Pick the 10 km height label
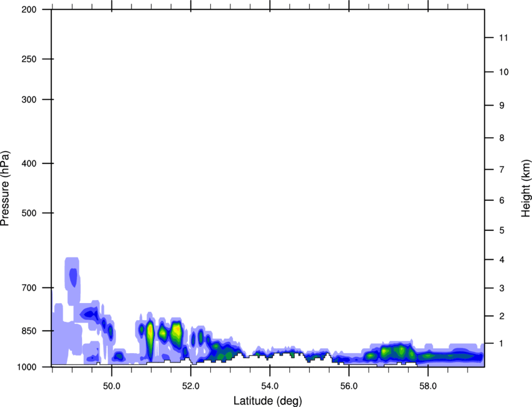This screenshot has width=532, height=407. click(x=503, y=72)
